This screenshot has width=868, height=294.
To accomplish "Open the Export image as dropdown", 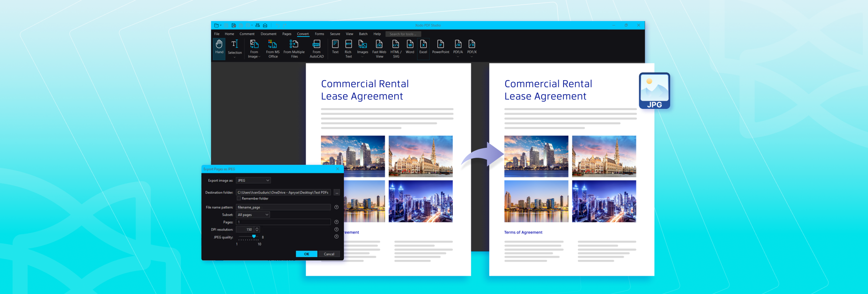I will click(x=253, y=180).
